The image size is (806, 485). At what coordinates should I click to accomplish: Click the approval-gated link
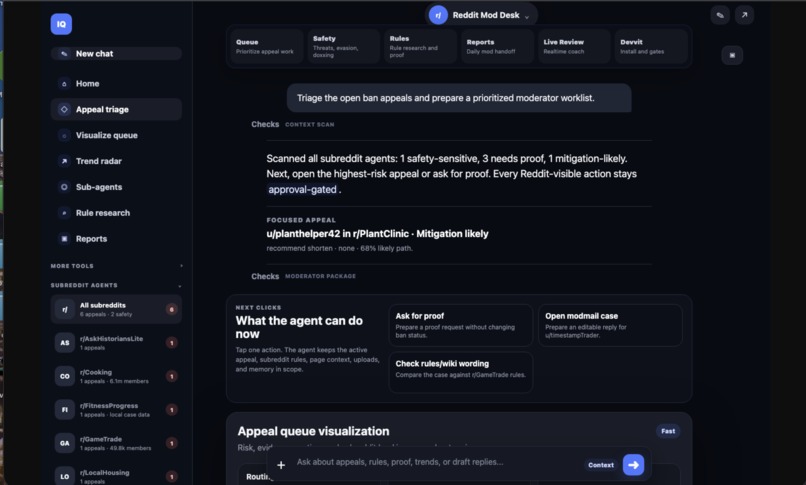pos(302,190)
